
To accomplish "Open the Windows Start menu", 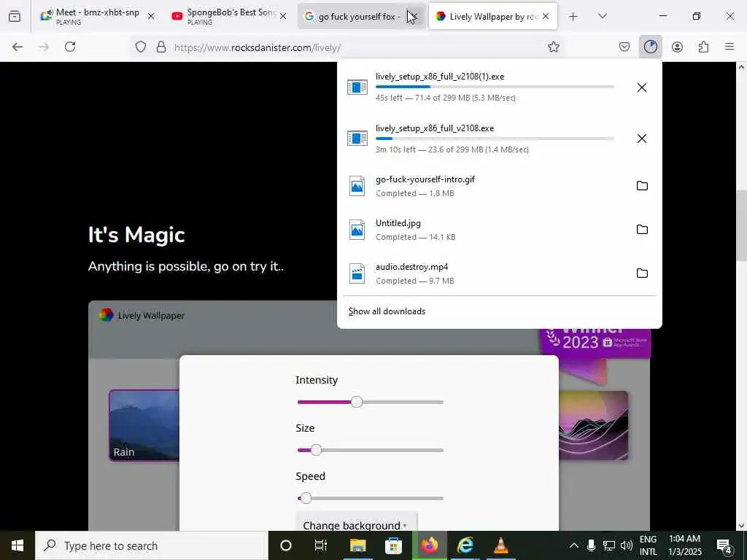I will click(x=18, y=545).
